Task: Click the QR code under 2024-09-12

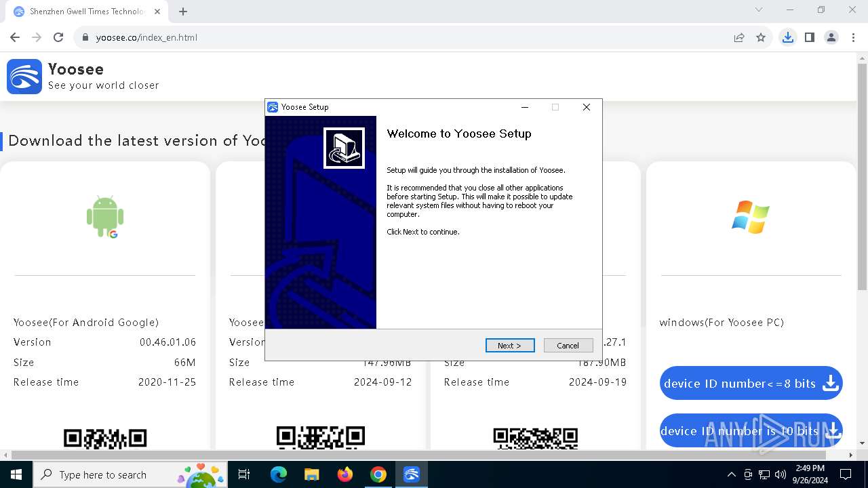Action: coord(321,437)
